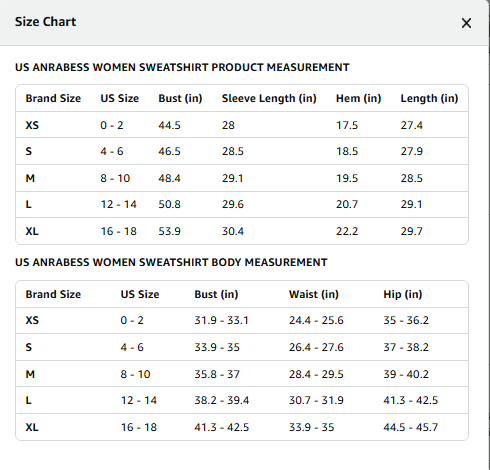Image resolution: width=490 pixels, height=470 pixels.
Task: Click product bust value 48.4
Action: 169,178
